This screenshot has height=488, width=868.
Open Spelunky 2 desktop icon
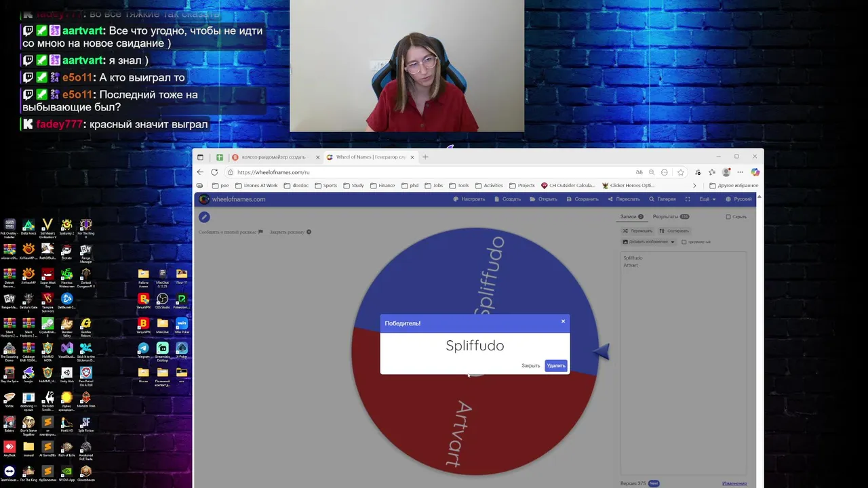click(66, 228)
